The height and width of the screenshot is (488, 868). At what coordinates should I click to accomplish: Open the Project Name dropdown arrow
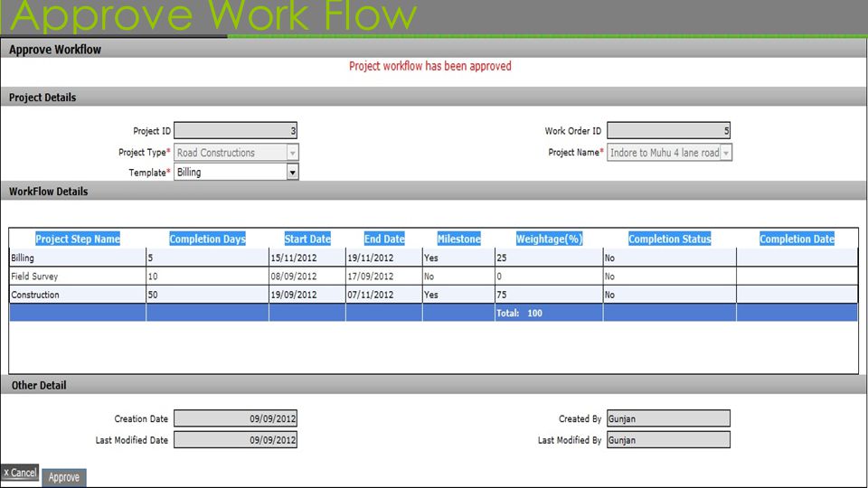(x=726, y=153)
